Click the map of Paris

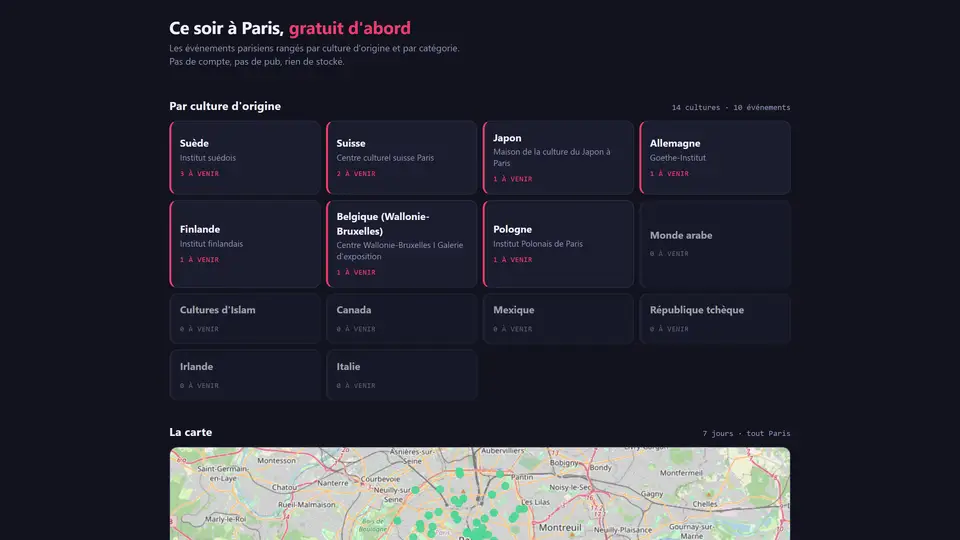pos(480,493)
